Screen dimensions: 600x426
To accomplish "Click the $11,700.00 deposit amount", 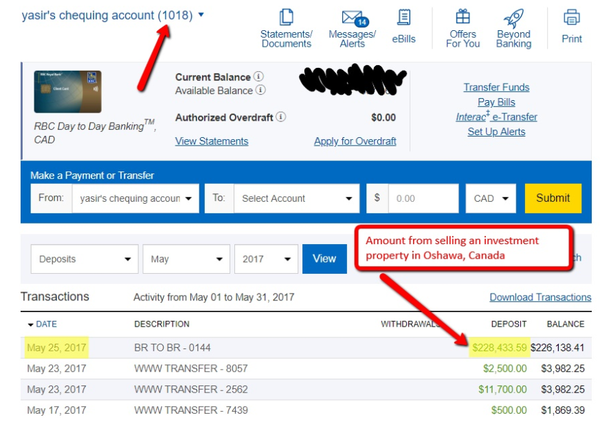I will 502,389.
